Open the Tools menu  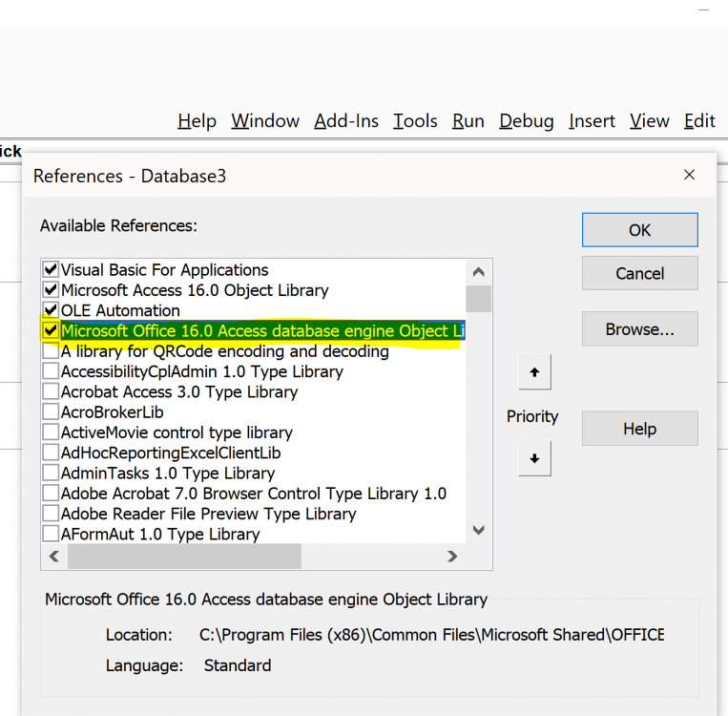coord(415,121)
